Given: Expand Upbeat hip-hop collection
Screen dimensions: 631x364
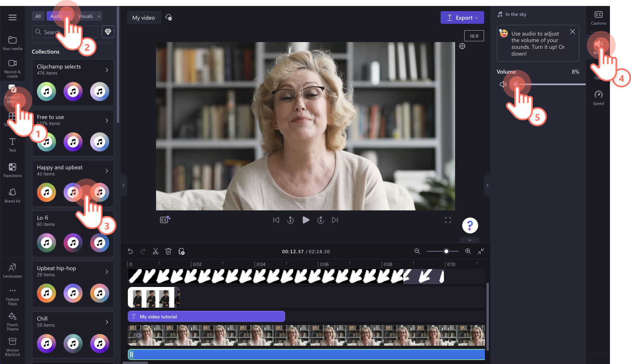Looking at the screenshot, I should pyautogui.click(x=107, y=272).
